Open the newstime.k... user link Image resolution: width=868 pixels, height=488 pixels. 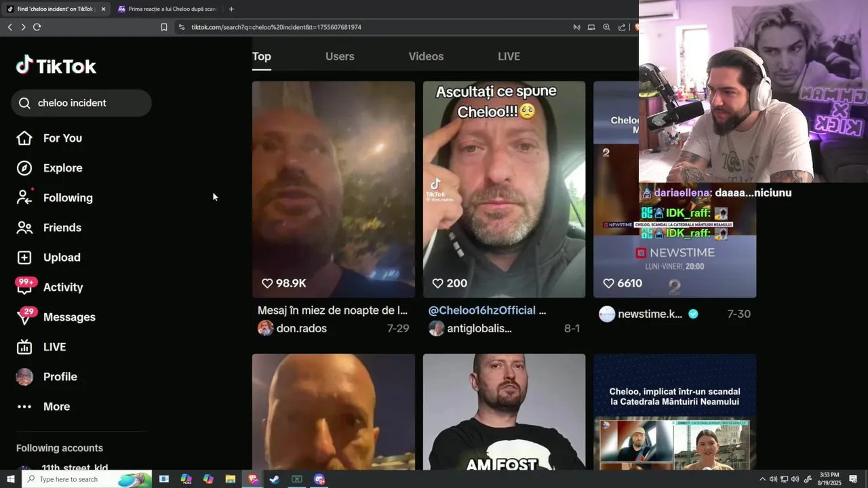click(650, 314)
